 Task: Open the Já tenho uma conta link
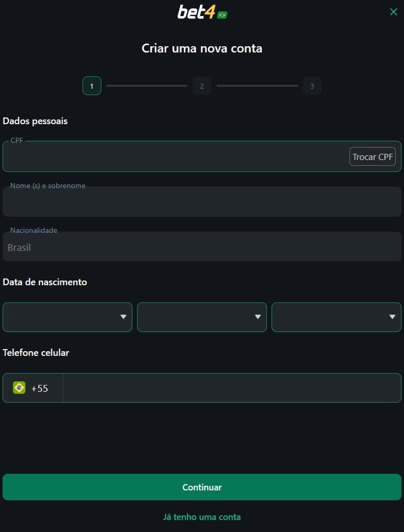coord(202,517)
